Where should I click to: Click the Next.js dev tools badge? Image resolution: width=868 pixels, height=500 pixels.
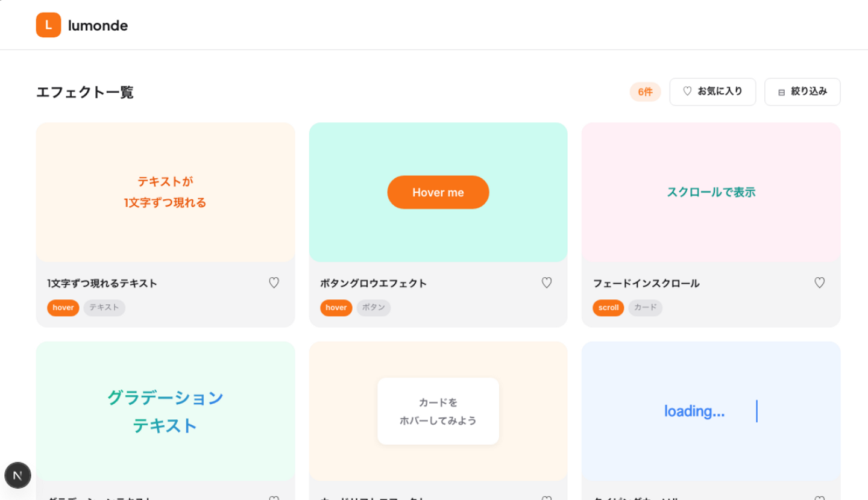17,475
